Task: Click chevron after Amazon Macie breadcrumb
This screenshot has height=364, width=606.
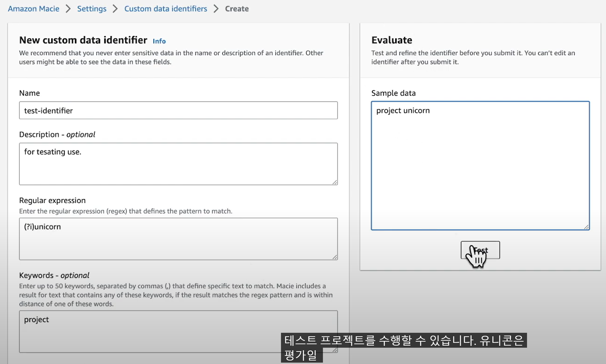Action: [x=68, y=9]
